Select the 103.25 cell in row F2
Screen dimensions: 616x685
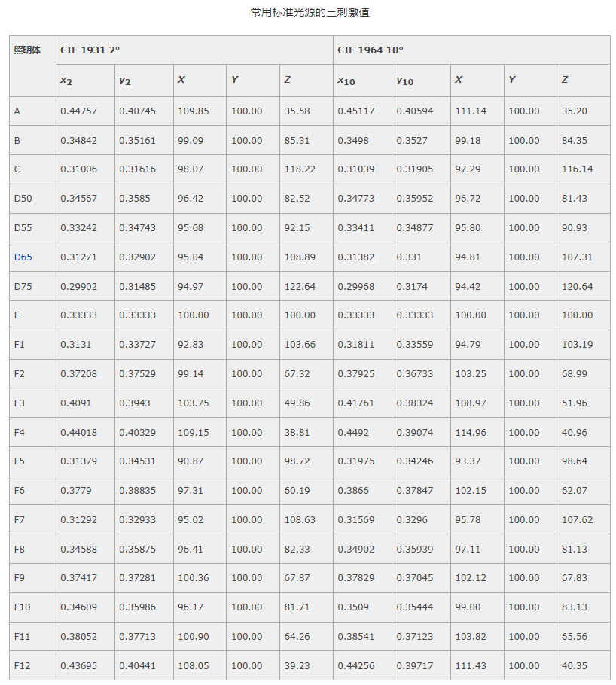pos(471,374)
